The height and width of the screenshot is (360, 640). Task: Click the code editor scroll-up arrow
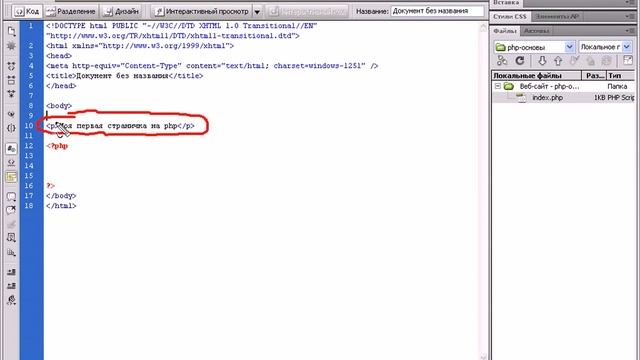[x=483, y=27]
